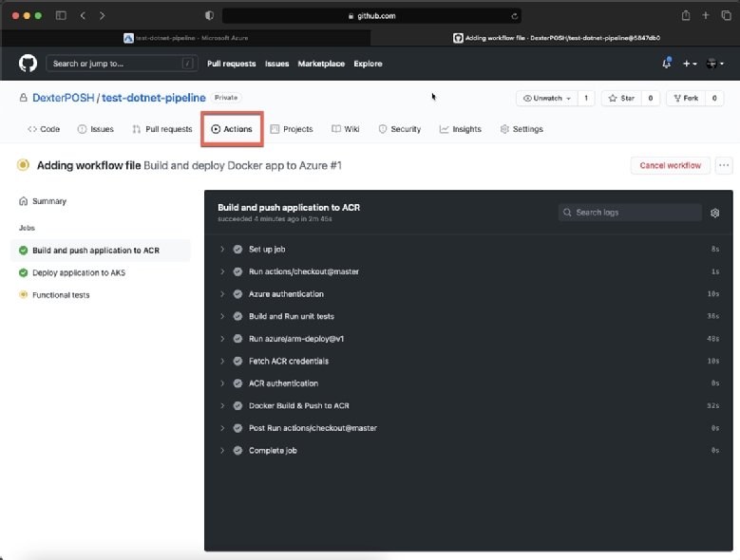Expand the Azure authentication step
The image size is (740, 560).
pos(468,294)
